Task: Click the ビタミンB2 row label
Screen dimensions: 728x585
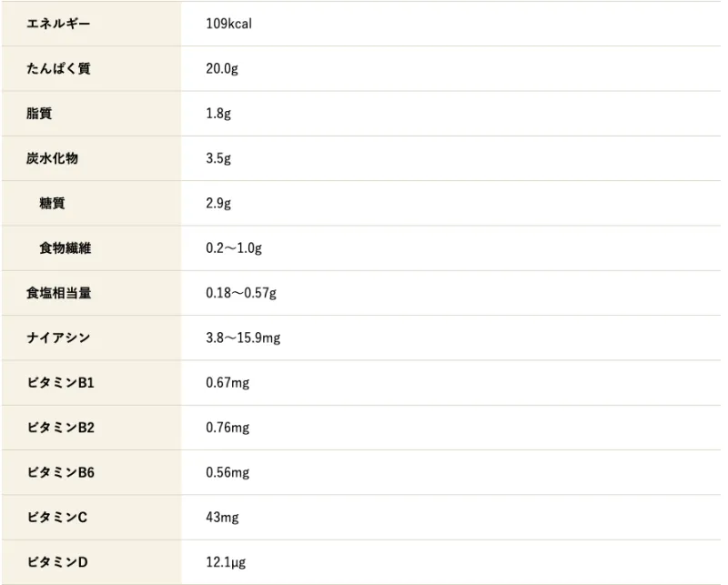Action: [x=60, y=428]
